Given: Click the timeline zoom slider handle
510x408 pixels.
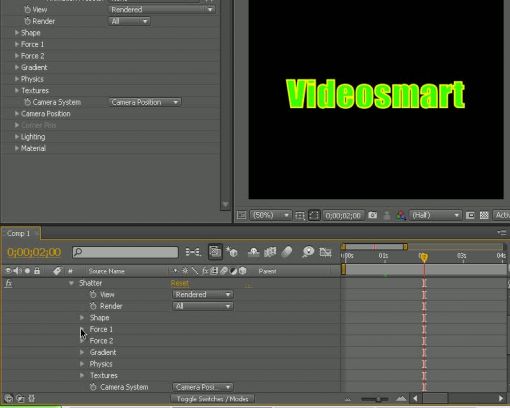Looking at the screenshot, I should click(378, 399).
